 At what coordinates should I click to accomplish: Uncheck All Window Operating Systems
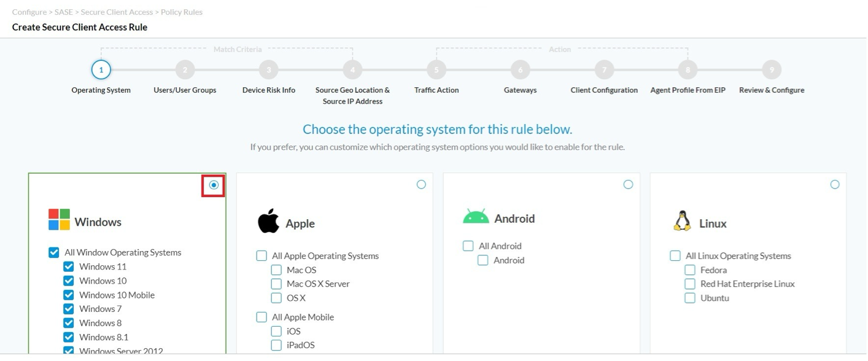tap(54, 252)
